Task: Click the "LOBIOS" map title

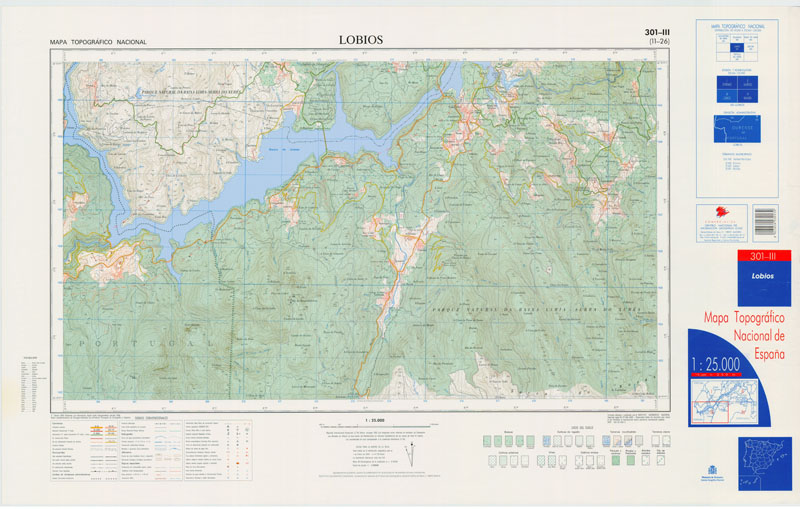Action: 361,40
